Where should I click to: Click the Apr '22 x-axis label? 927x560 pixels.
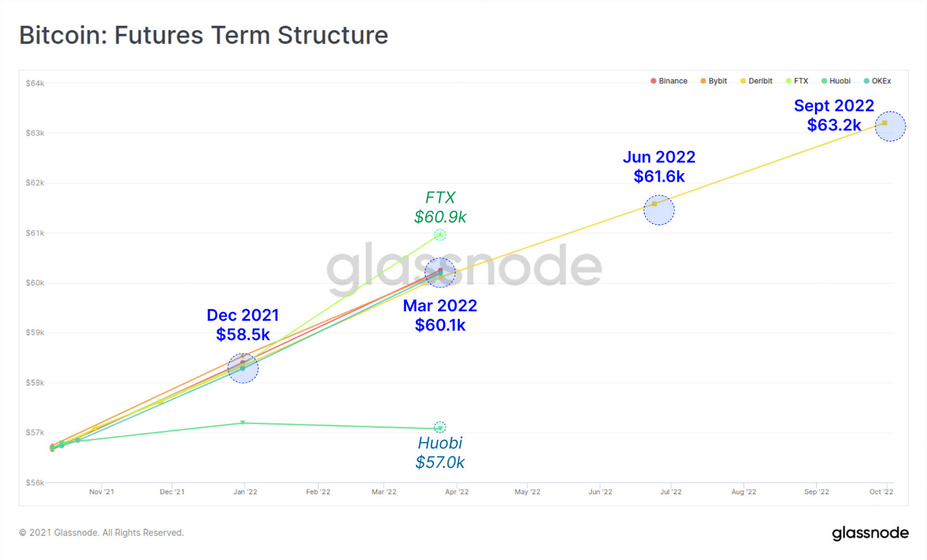tap(457, 492)
